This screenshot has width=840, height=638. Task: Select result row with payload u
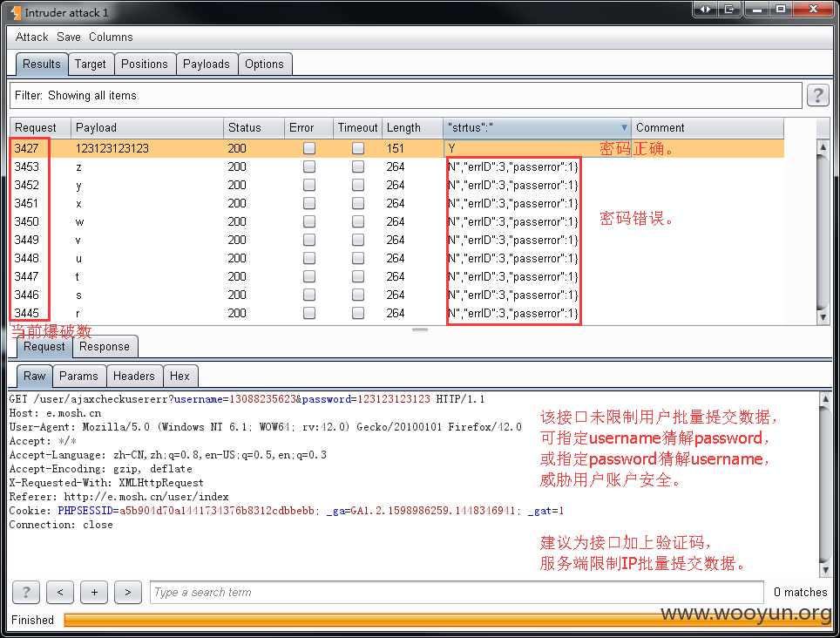click(x=397, y=258)
